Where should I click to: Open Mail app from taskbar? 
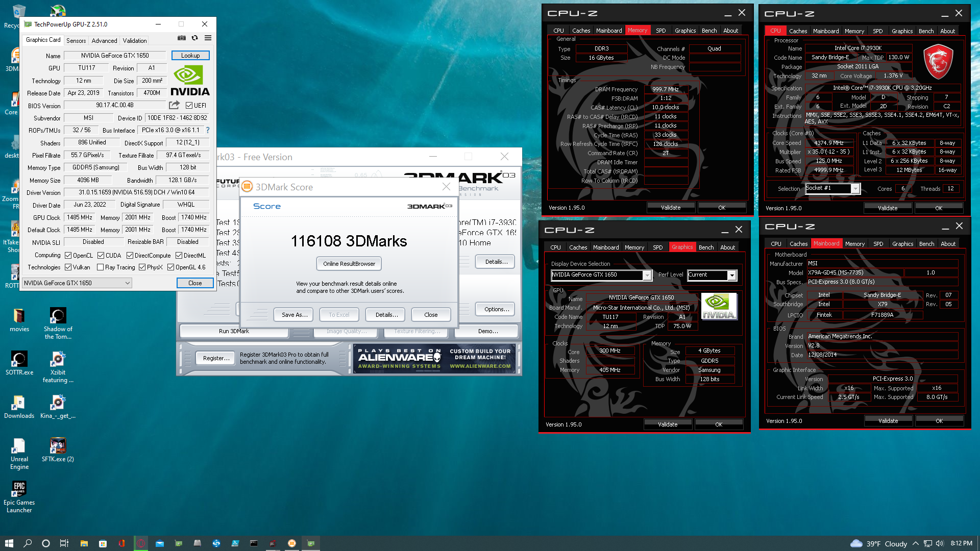160,543
